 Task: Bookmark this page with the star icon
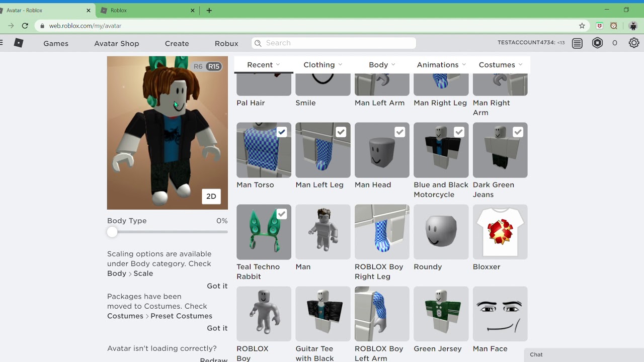coord(582,26)
